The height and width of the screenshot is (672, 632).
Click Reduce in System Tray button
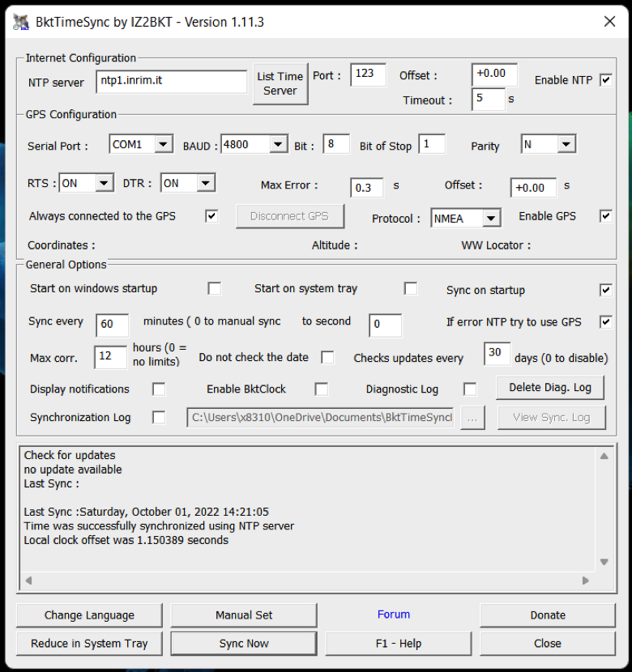(x=89, y=644)
